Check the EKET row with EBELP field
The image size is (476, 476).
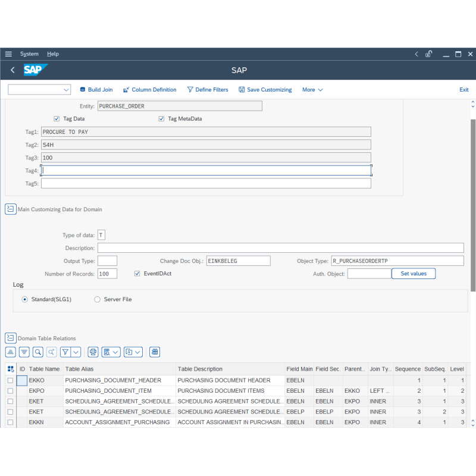(x=10, y=412)
